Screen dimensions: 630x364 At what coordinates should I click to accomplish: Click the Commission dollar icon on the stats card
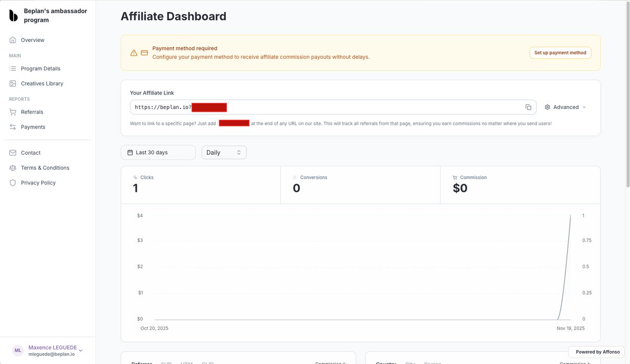(455, 177)
